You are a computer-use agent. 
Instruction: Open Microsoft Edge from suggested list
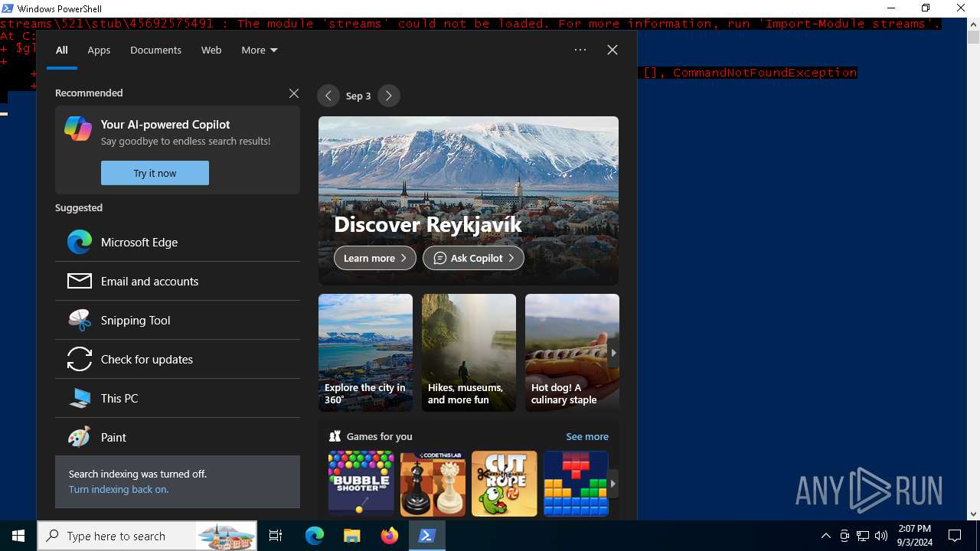pos(178,242)
